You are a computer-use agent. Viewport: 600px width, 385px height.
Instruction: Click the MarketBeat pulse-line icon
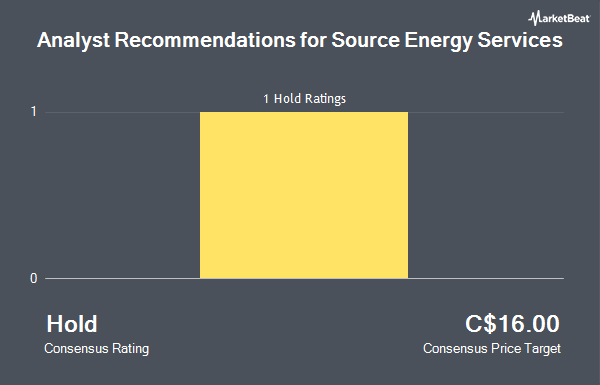[535, 18]
